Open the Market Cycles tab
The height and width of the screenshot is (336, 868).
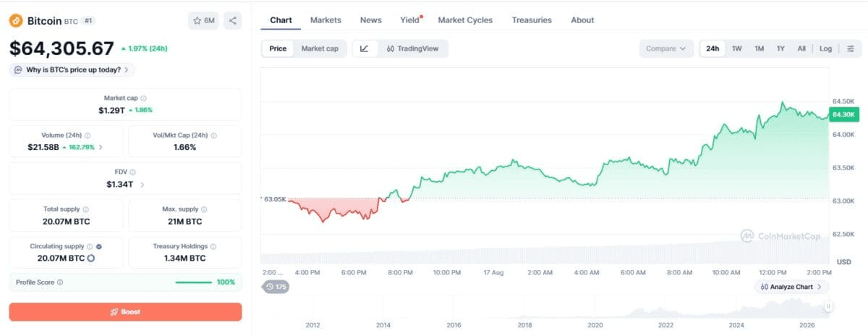(x=465, y=20)
